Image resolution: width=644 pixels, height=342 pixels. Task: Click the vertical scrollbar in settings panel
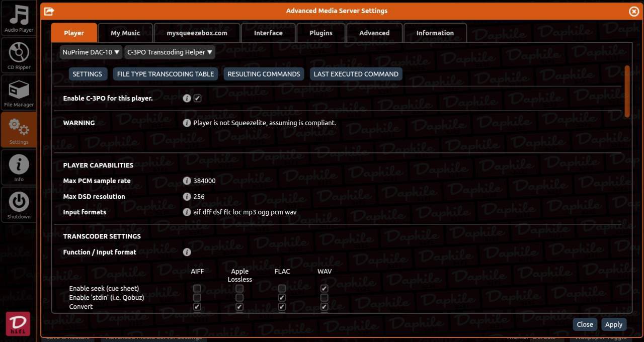point(627,92)
